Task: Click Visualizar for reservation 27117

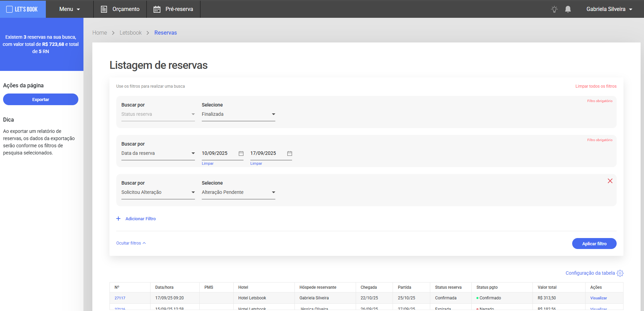Action: pyautogui.click(x=599, y=298)
